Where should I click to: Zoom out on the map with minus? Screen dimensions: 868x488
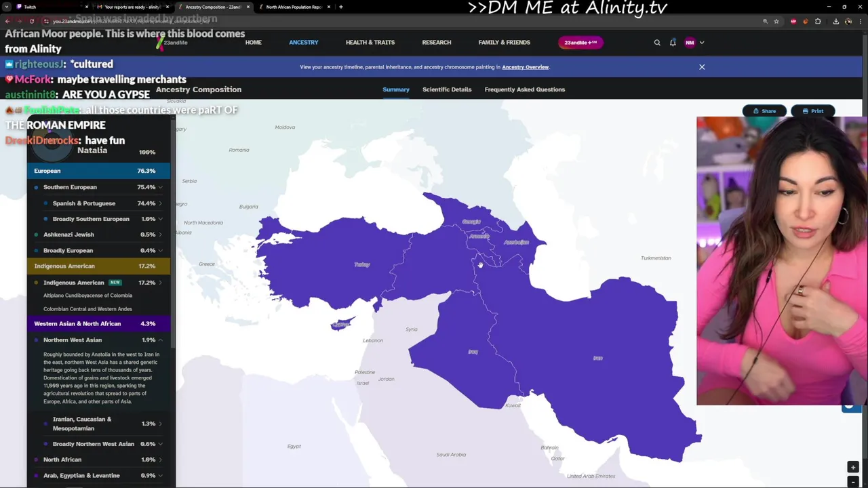point(853,481)
